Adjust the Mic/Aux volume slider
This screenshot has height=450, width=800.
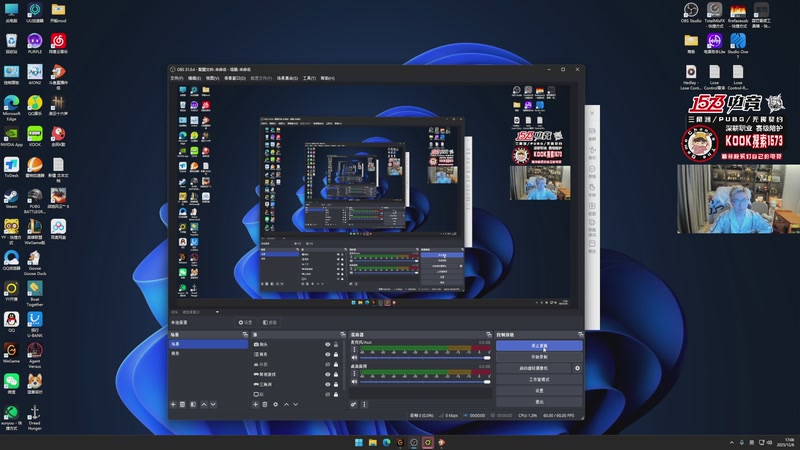click(425, 358)
